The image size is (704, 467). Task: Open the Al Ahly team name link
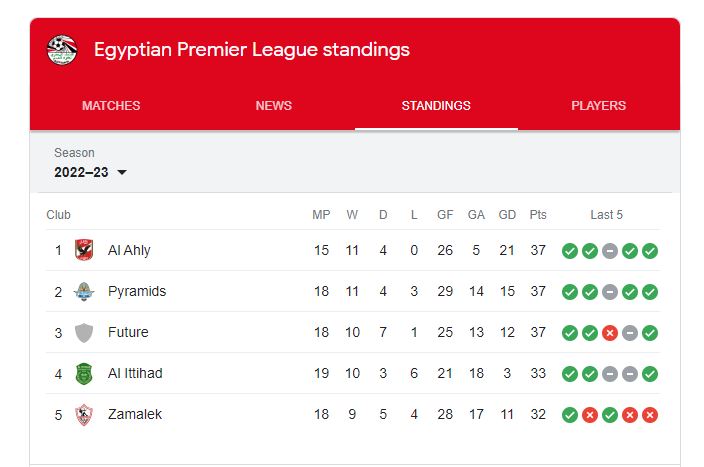click(129, 250)
